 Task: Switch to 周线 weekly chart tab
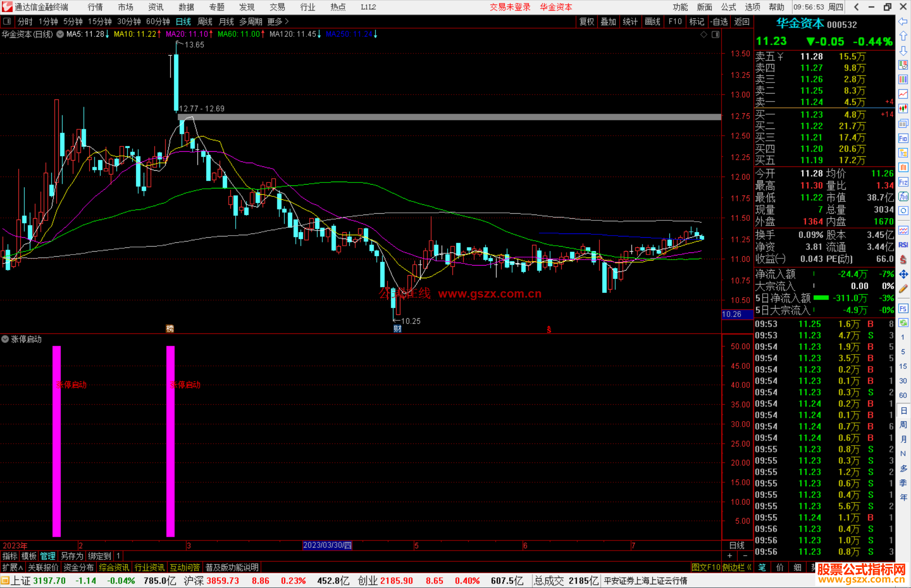pyautogui.click(x=205, y=21)
